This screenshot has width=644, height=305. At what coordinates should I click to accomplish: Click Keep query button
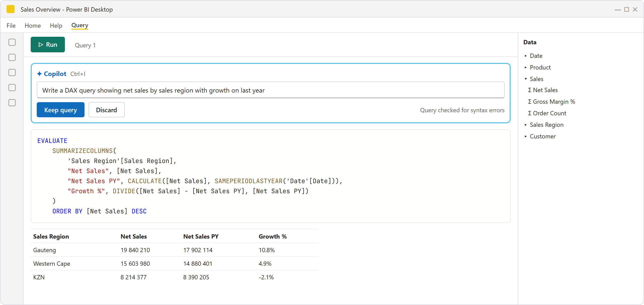61,110
